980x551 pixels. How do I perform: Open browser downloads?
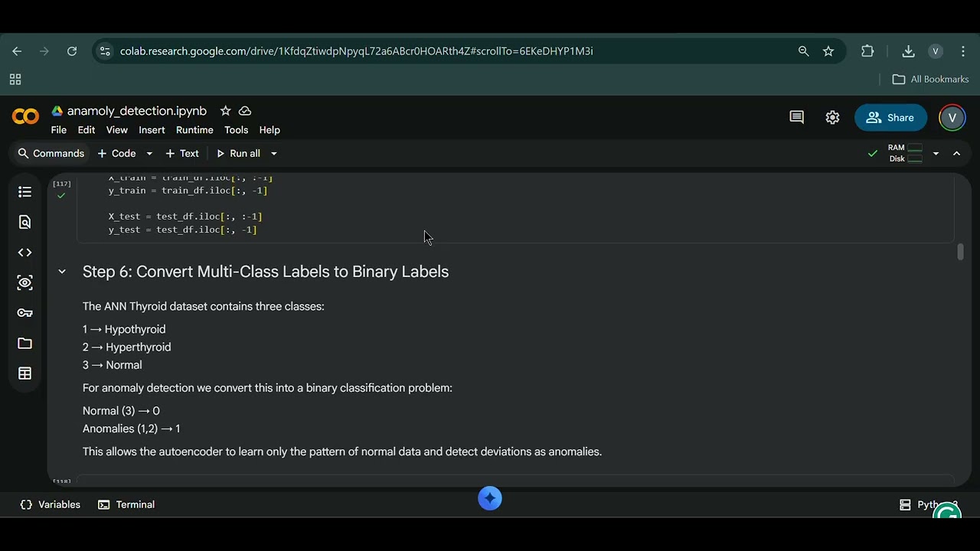pos(908,51)
